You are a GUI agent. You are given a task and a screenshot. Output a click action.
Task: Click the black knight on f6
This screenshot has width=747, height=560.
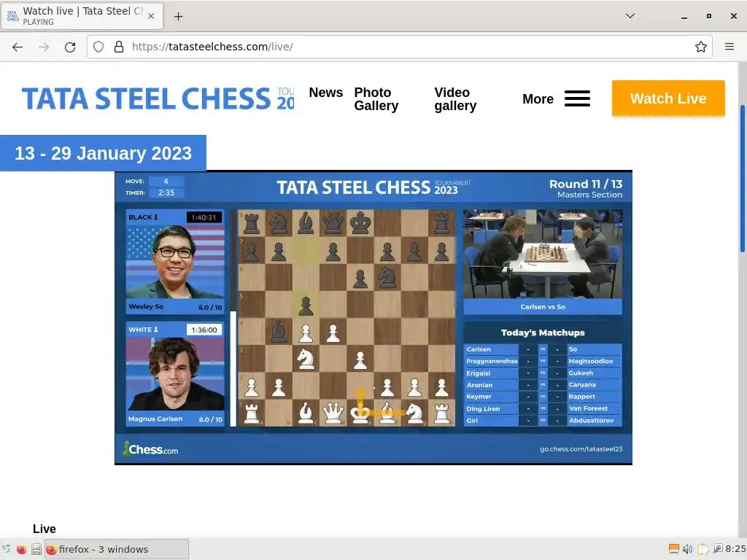[x=387, y=277]
